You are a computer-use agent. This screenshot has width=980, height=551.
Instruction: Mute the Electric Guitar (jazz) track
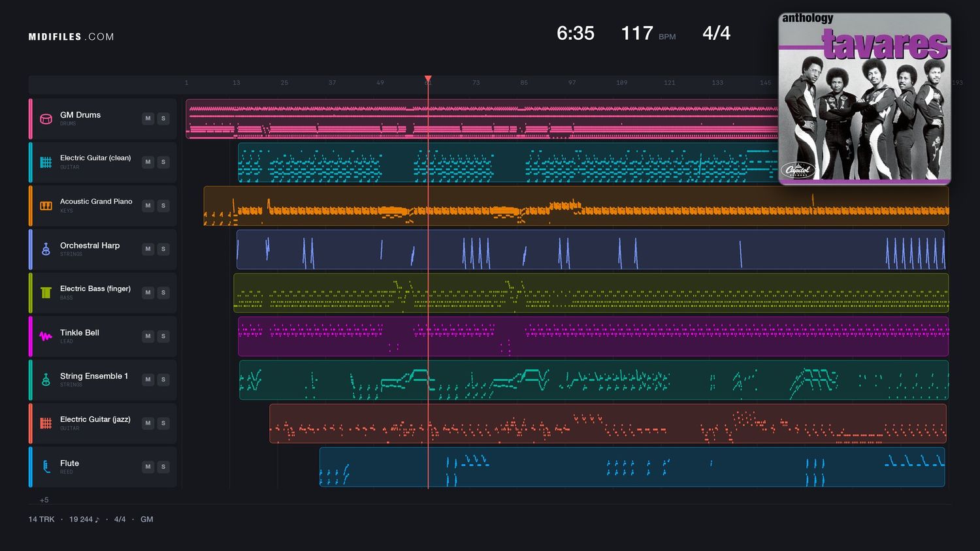click(148, 423)
